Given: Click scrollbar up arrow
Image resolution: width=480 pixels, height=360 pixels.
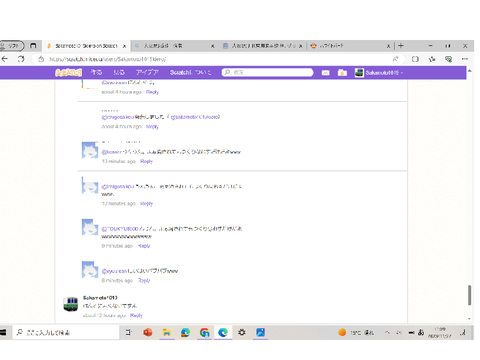Looking at the screenshot, I should (469, 71).
